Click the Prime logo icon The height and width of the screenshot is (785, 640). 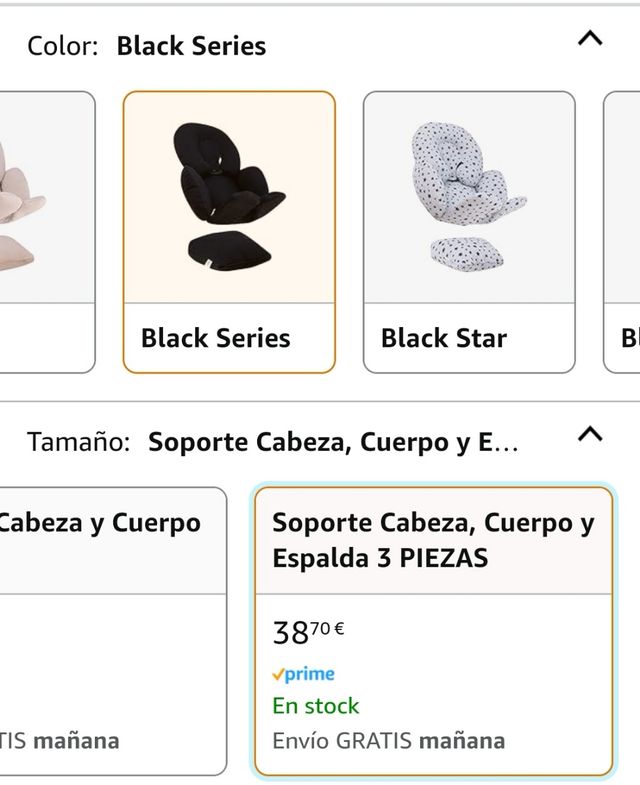coord(303,674)
